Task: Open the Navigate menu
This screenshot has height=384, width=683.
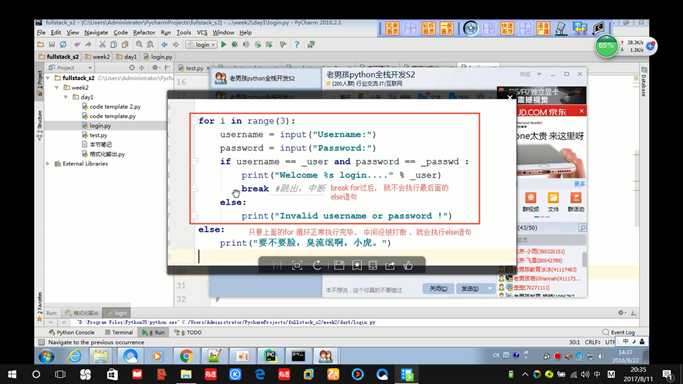Action: click(96, 33)
